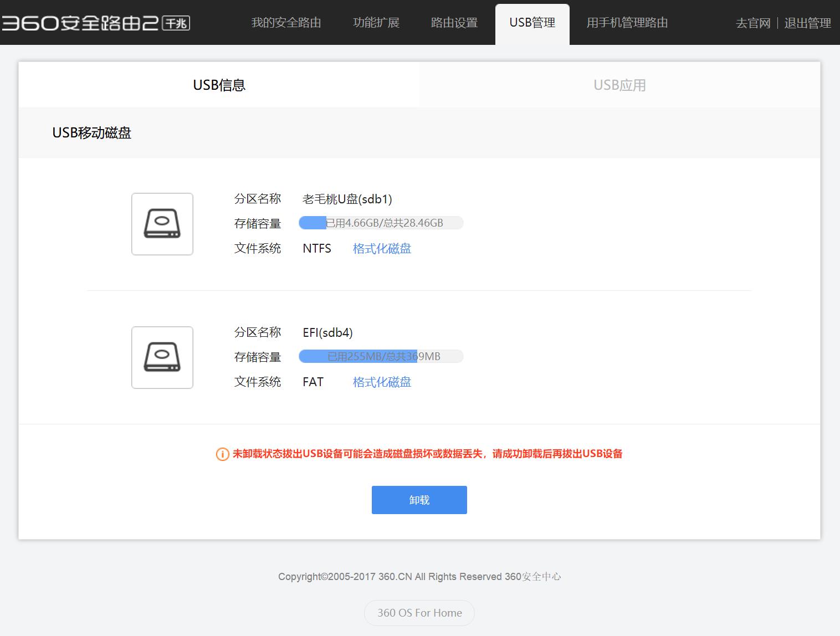840x636 pixels.
Task: Switch to the USB信息 tab
Action: [219, 84]
